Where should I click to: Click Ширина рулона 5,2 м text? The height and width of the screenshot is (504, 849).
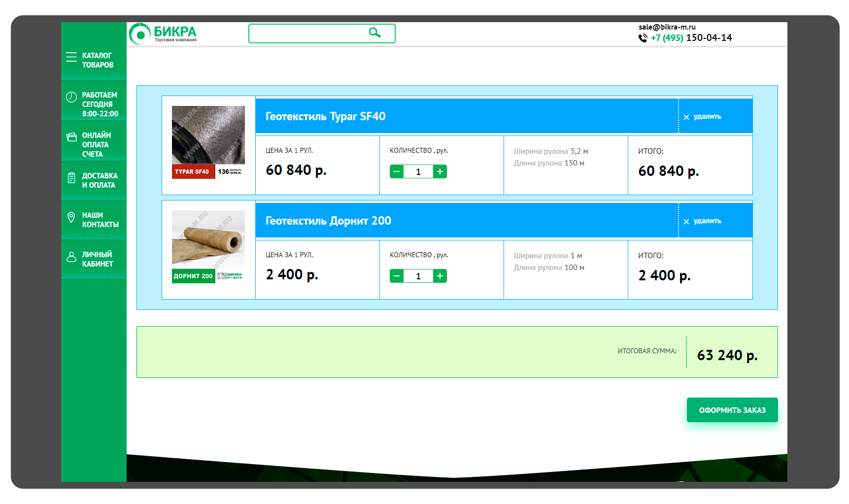point(551,151)
